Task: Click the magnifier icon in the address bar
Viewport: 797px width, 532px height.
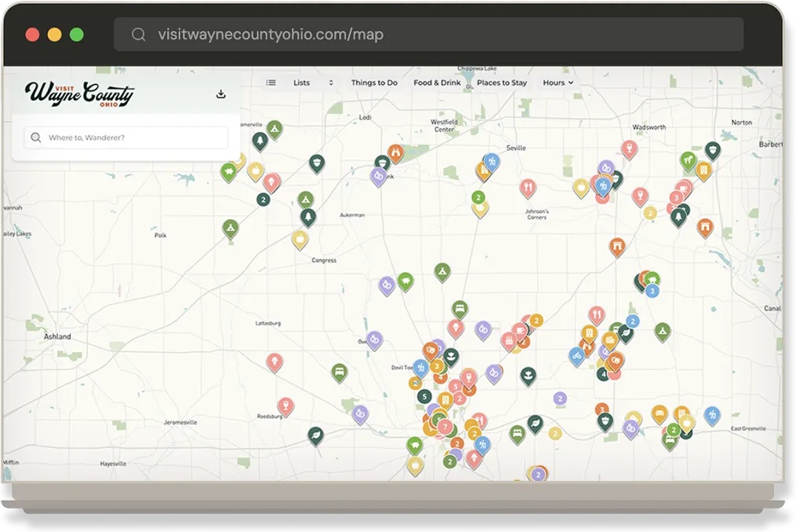Action: coord(138,35)
